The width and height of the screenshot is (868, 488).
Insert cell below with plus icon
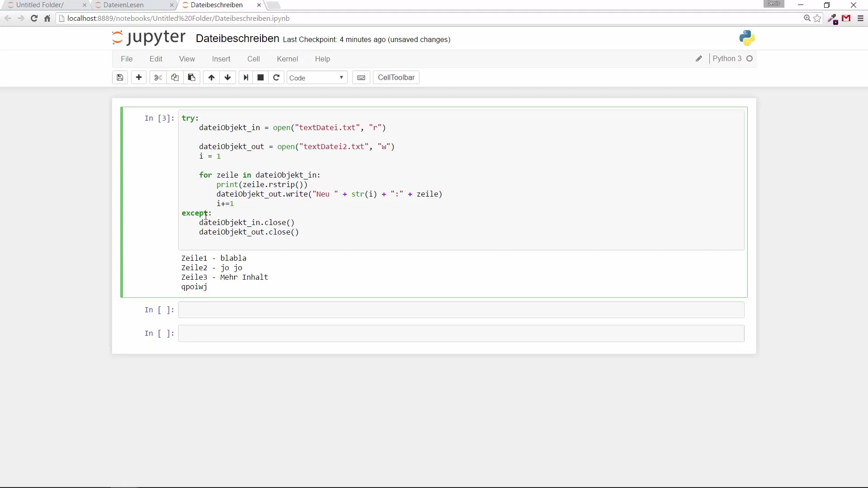pyautogui.click(x=139, y=78)
